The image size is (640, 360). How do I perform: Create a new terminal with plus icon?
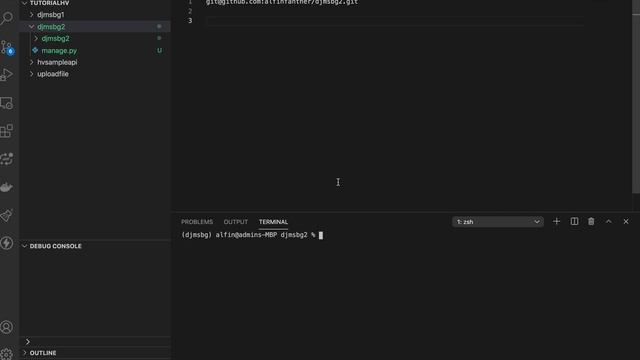[556, 222]
